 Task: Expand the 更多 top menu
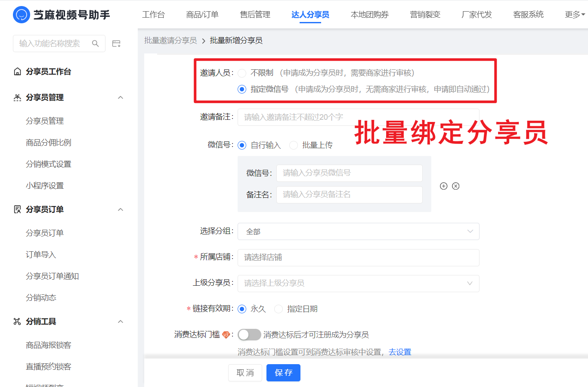point(575,15)
